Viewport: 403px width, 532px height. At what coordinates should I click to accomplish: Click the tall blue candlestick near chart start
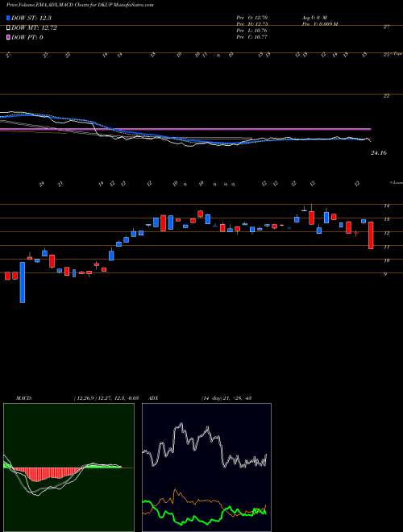click(23, 282)
